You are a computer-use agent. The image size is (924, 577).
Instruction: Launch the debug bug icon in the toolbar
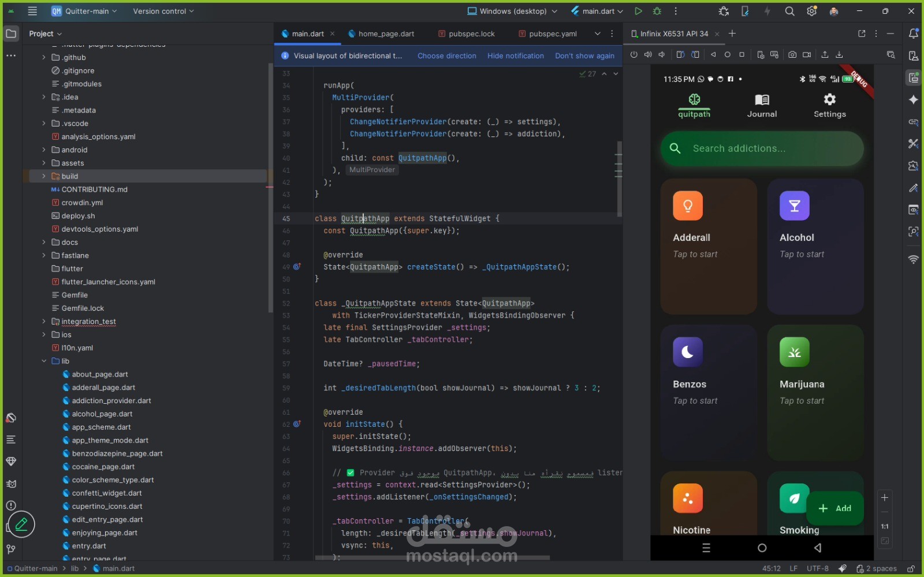tap(658, 11)
